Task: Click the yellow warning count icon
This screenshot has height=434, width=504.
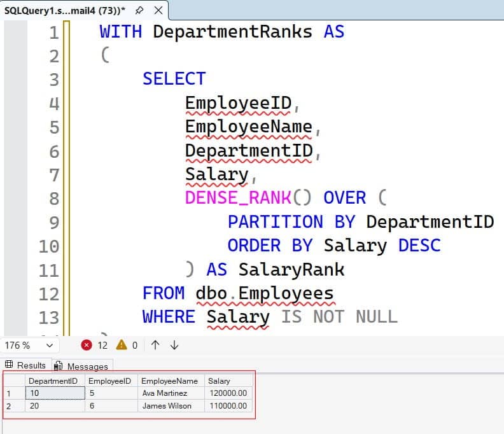Action: point(122,345)
